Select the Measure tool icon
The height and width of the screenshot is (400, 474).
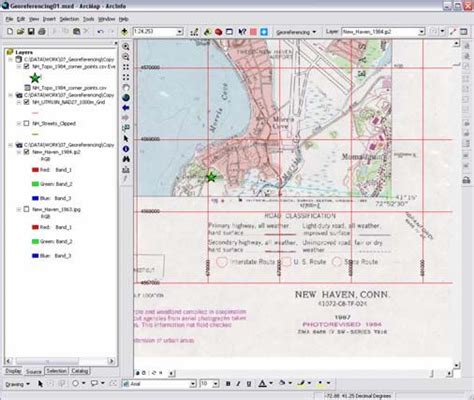[126, 170]
